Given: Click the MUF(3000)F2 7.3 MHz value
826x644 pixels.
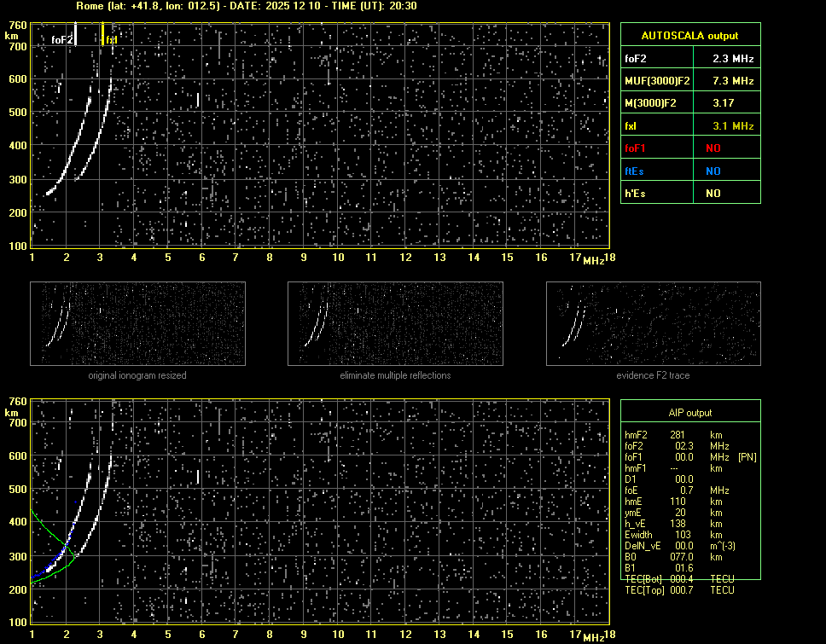Looking at the screenshot, I should click(x=733, y=81).
